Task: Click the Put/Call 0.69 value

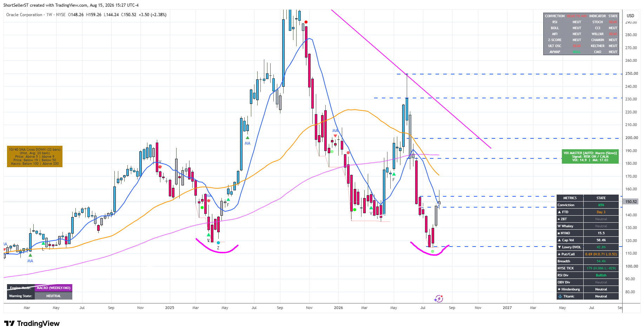Action: (601, 254)
